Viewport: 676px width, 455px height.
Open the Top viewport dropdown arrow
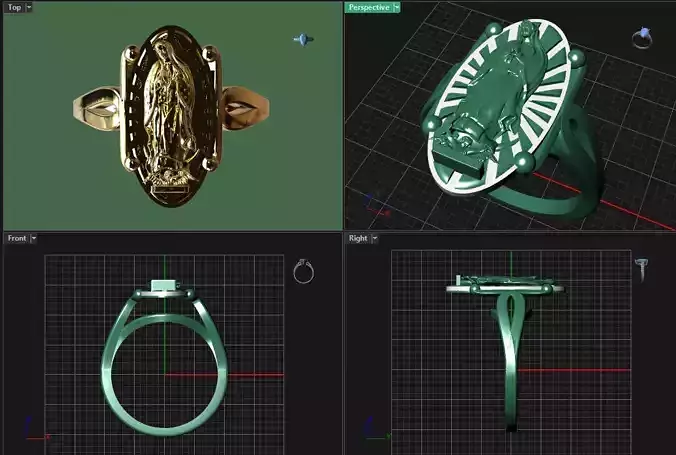tap(29, 7)
